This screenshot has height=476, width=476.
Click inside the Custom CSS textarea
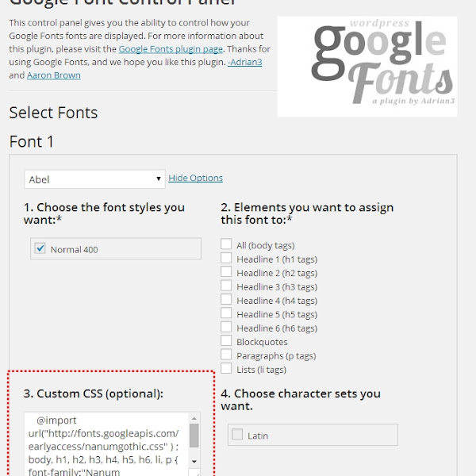[106, 444]
